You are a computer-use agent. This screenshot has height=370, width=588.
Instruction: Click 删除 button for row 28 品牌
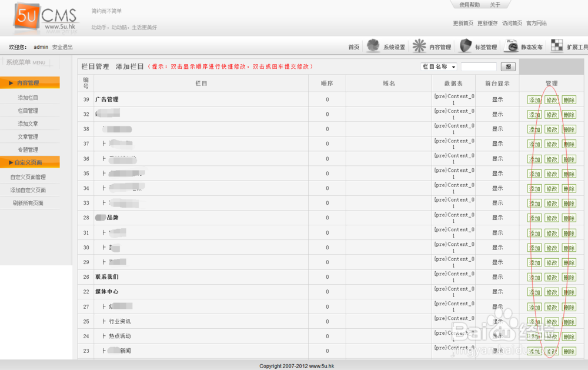click(x=569, y=218)
